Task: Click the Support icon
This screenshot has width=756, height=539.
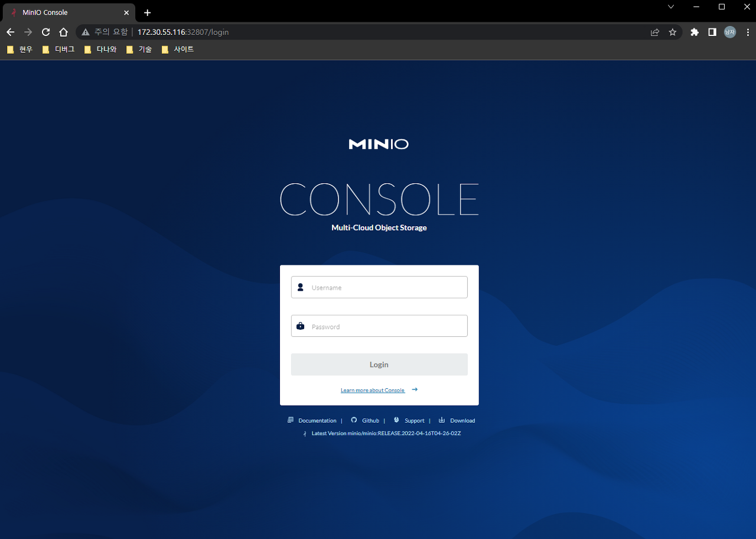Action: (x=397, y=420)
